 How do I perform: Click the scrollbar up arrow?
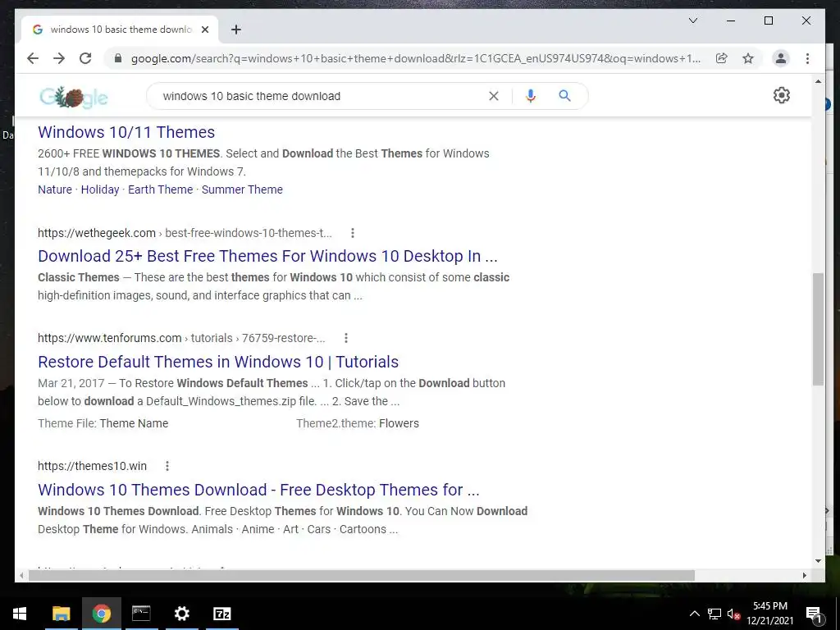pyautogui.click(x=818, y=81)
